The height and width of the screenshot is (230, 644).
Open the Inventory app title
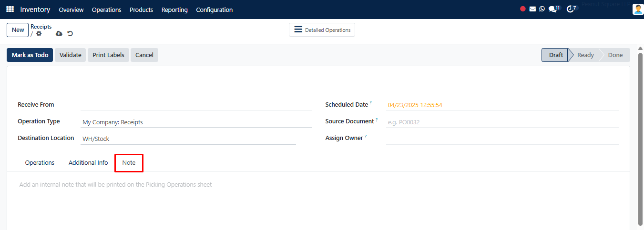point(35,10)
